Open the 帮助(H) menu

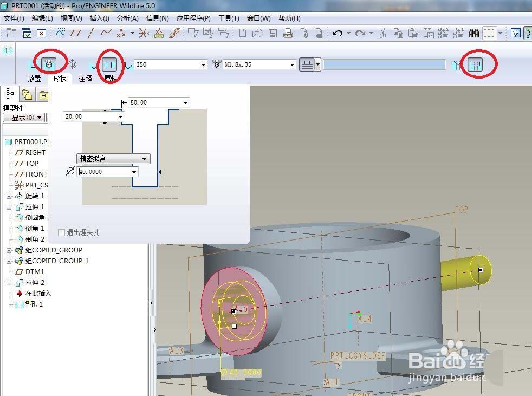289,18
